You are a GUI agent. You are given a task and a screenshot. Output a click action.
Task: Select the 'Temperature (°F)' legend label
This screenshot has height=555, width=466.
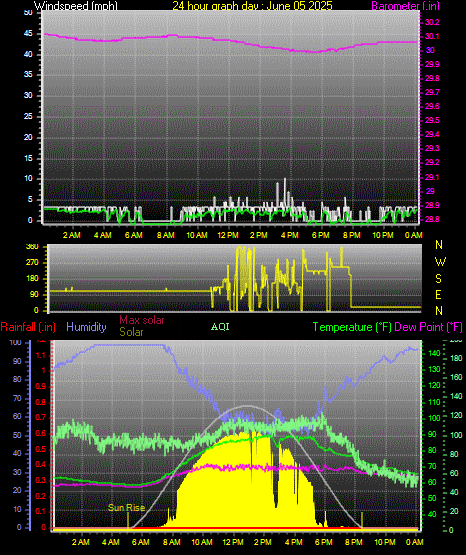[x=352, y=327]
